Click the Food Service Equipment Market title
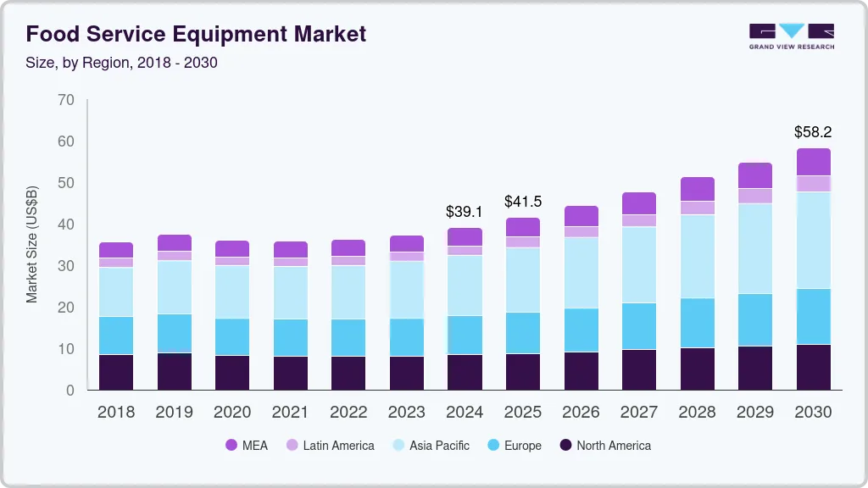 pyautogui.click(x=196, y=34)
